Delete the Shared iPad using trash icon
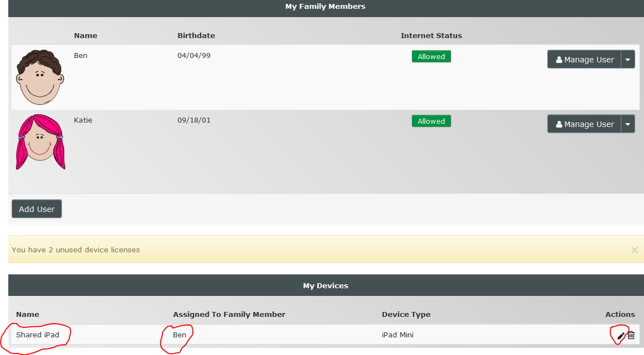 pyautogui.click(x=631, y=335)
